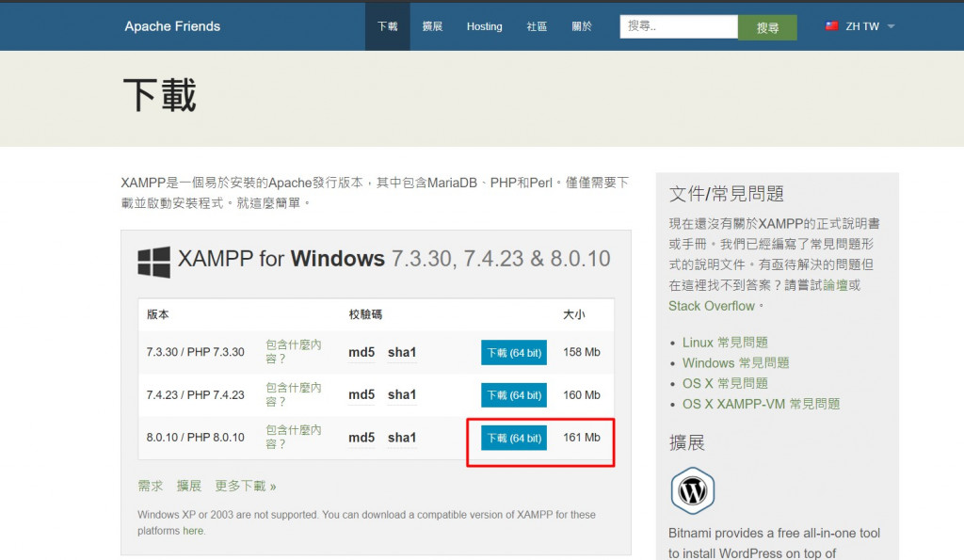The width and height of the screenshot is (964, 560).
Task: Open the WordPress logo icon
Action: coord(692,490)
